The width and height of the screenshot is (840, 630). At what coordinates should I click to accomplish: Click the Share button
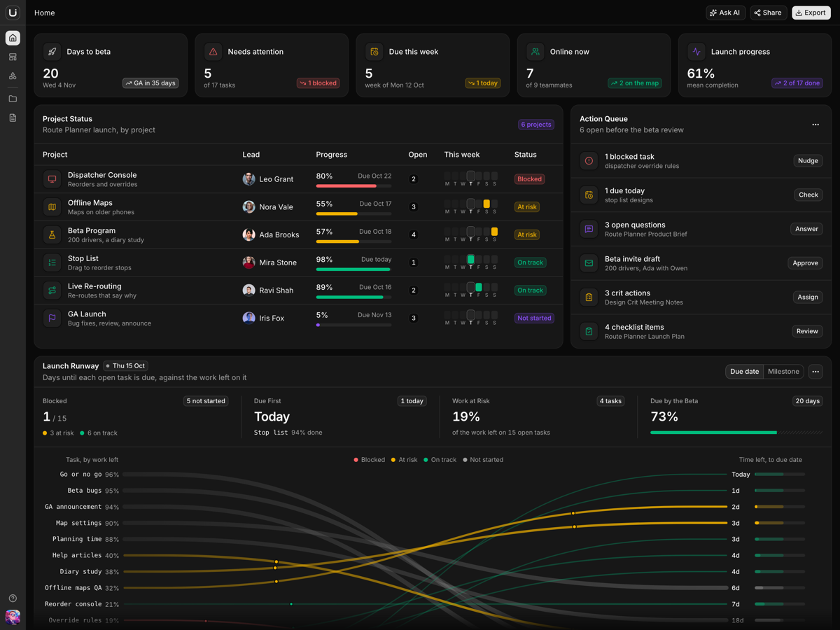pos(768,13)
